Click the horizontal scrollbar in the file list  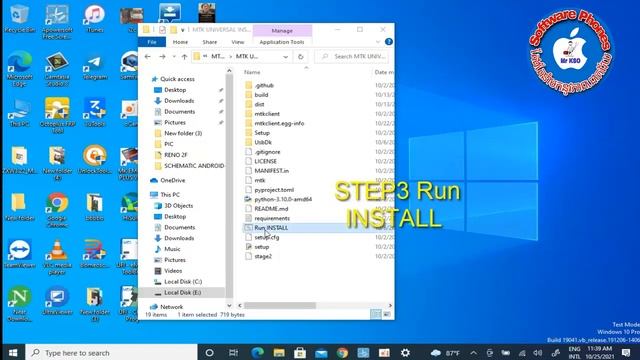tap(280, 305)
